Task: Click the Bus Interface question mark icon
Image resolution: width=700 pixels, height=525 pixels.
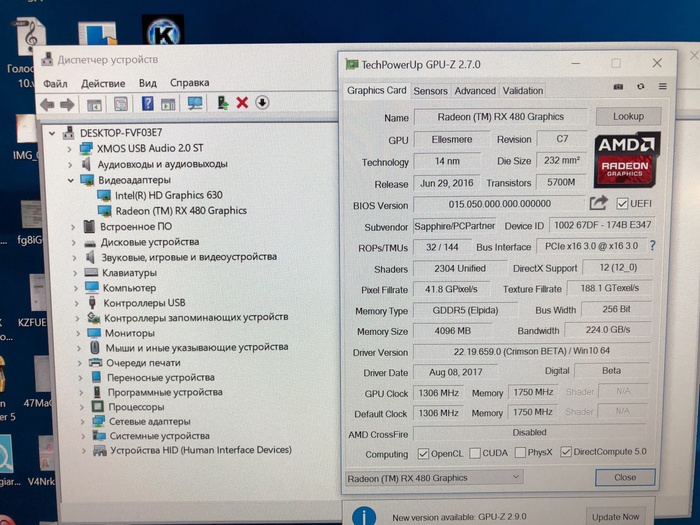Action: 652,246
